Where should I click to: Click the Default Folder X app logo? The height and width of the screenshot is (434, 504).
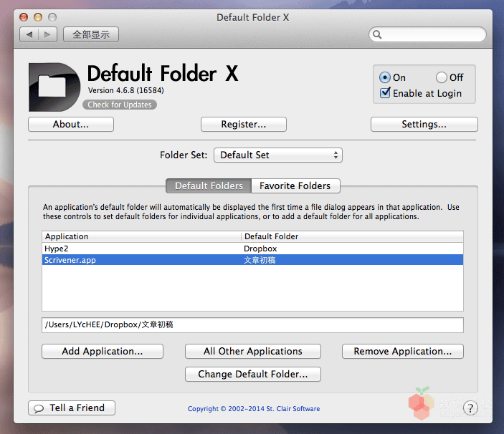[x=54, y=87]
